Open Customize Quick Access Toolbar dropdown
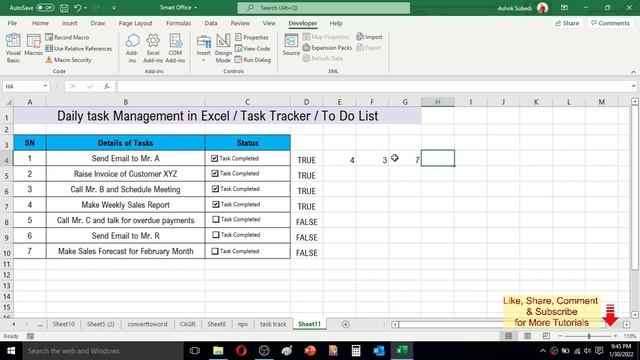Viewport: 640px width, 360px height. pyautogui.click(x=114, y=8)
